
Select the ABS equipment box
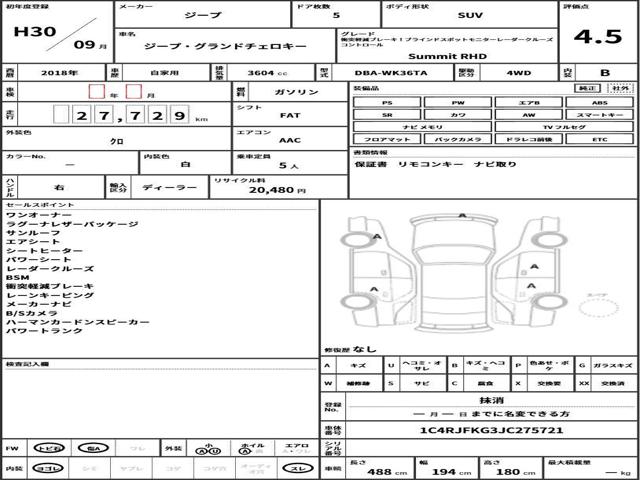[599, 103]
